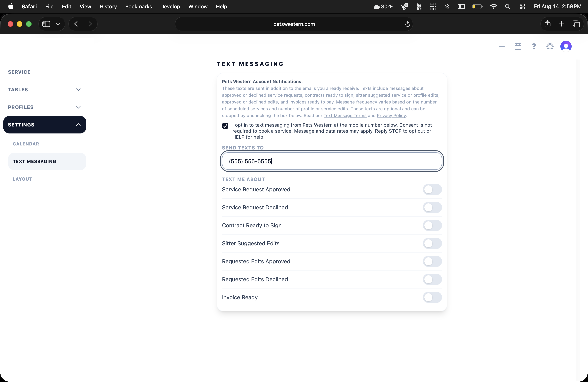This screenshot has height=382, width=588.
Task: Click the Send Texts To phone field
Action: coord(332,161)
